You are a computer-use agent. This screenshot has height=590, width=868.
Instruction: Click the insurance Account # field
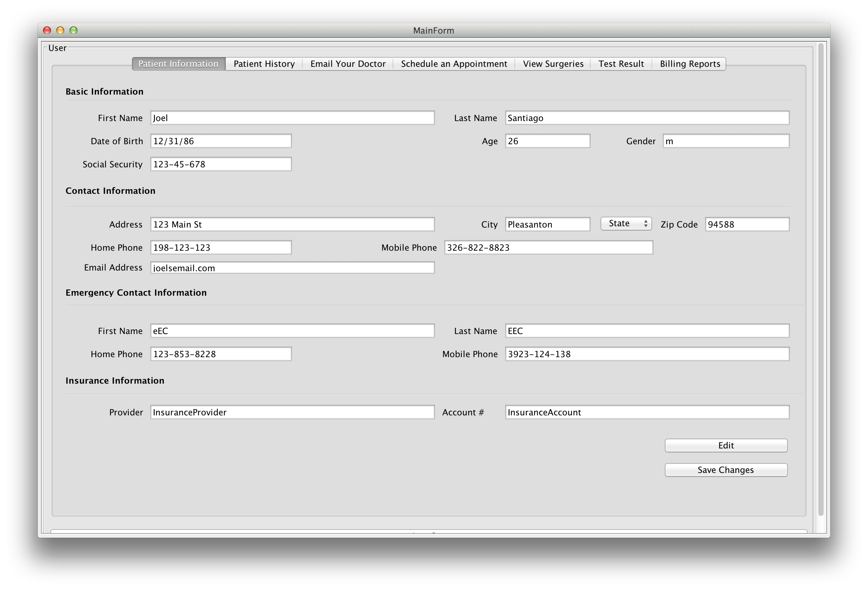[x=647, y=412]
